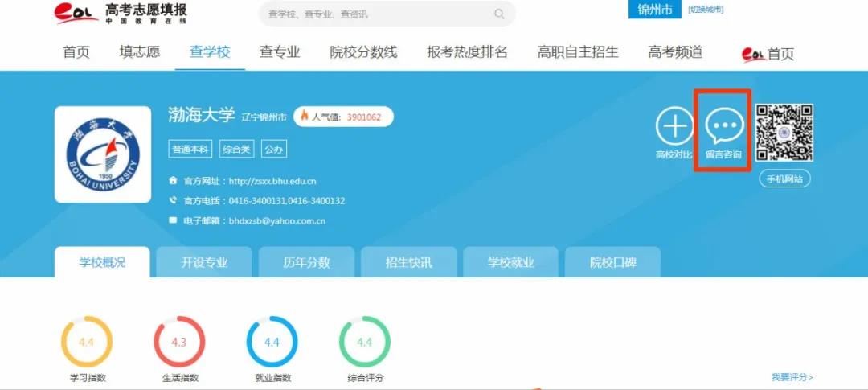Click the 渤海大学 school emblem
868x390 pixels.
(103, 154)
